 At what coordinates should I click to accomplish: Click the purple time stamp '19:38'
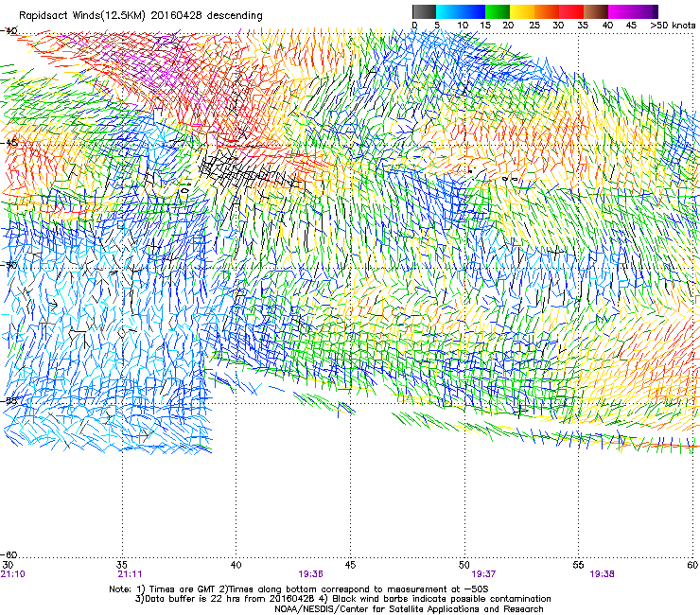click(x=602, y=574)
